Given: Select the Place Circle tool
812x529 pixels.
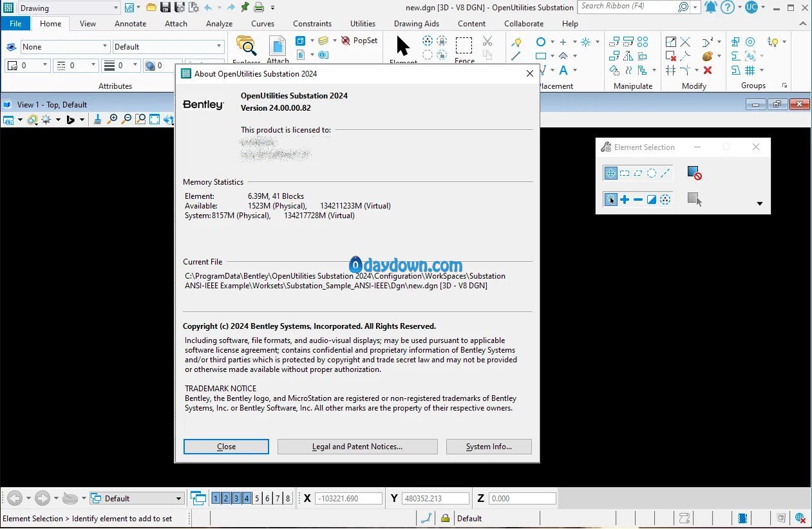Looking at the screenshot, I should click(x=541, y=42).
